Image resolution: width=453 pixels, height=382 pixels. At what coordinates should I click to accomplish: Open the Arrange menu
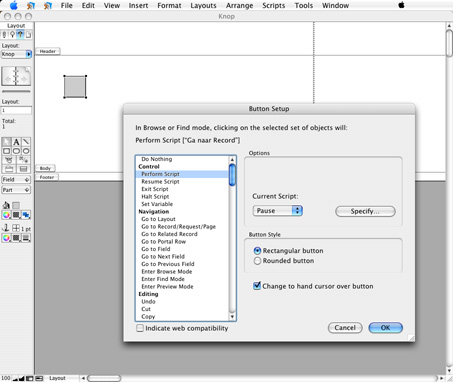pos(239,5)
